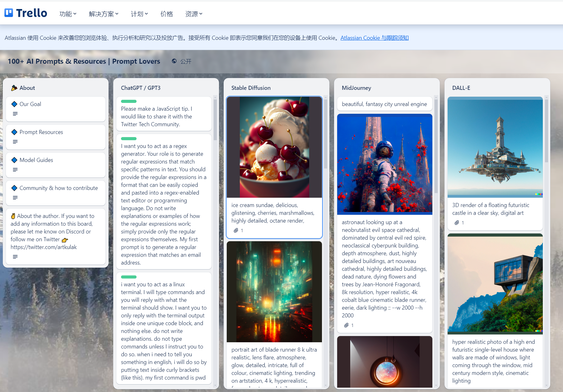Click green label on linux terminal card
The image size is (563, 392).
(x=129, y=277)
